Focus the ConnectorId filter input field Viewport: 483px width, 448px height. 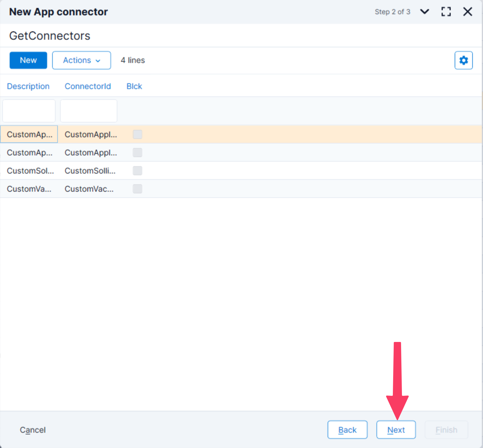(89, 111)
